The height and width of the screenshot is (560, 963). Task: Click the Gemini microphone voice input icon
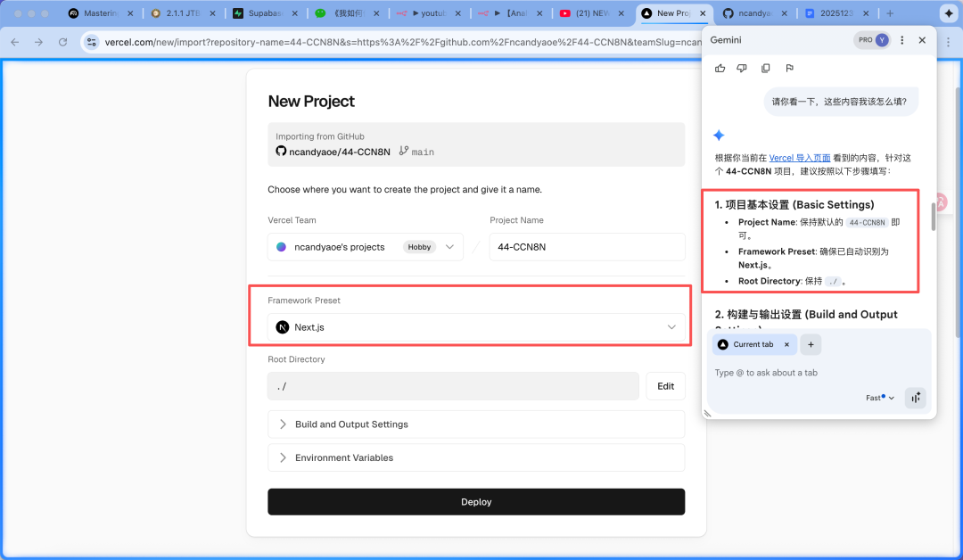click(915, 398)
